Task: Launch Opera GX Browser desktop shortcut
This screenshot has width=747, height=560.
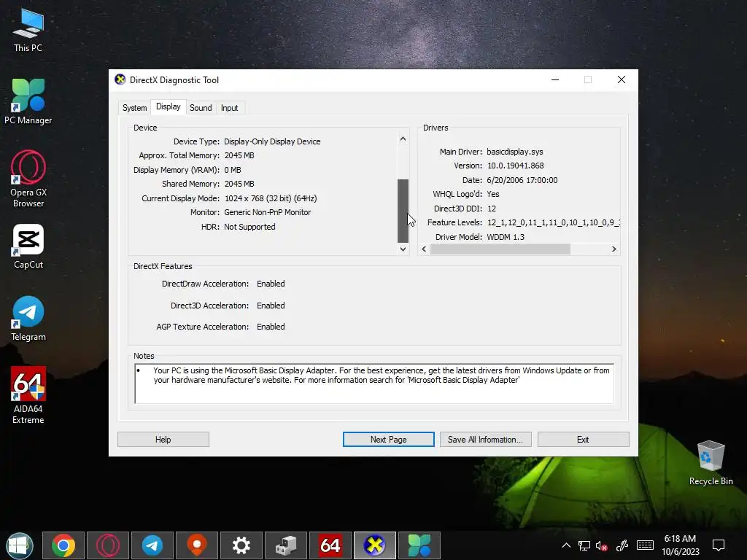Action: pos(28,179)
